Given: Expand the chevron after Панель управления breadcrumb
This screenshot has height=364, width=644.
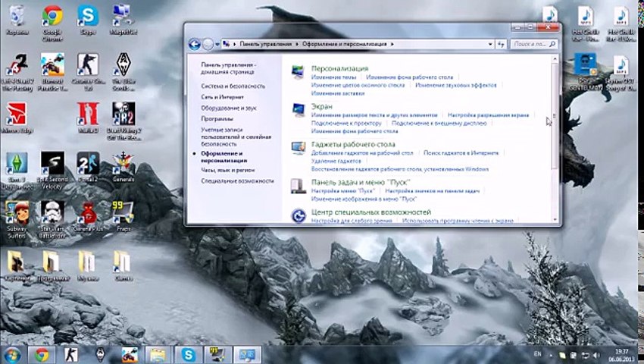Looking at the screenshot, I should pyautogui.click(x=297, y=44).
